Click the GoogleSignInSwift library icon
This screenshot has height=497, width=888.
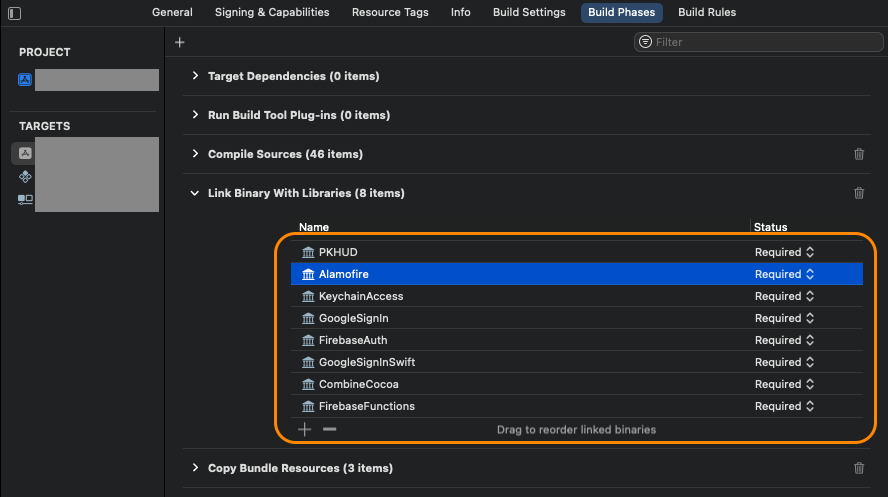[x=308, y=362]
